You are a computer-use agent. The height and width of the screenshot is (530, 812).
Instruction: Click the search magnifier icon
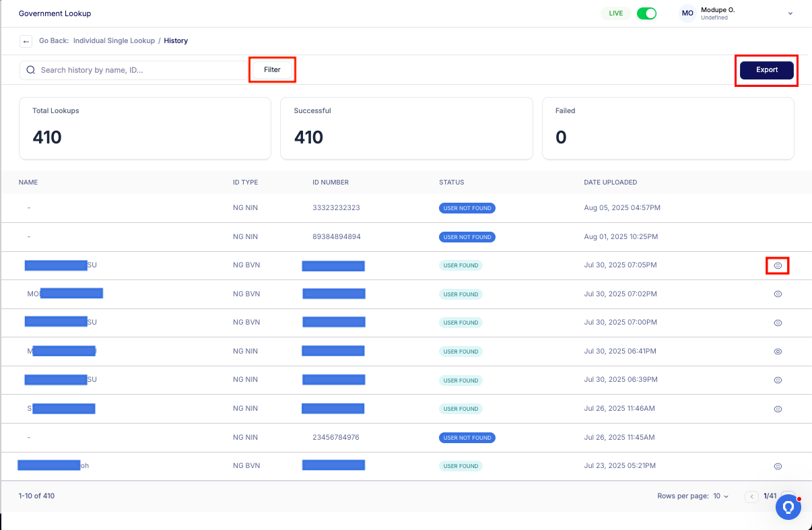click(x=31, y=70)
